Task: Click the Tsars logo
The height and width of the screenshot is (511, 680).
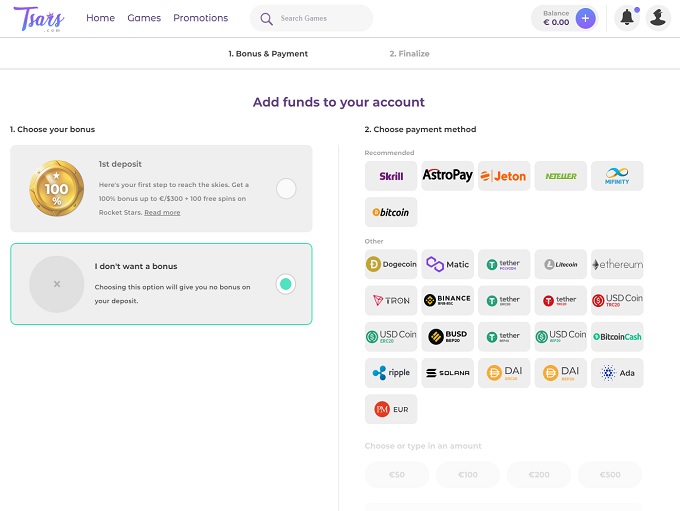Action: pos(38,19)
